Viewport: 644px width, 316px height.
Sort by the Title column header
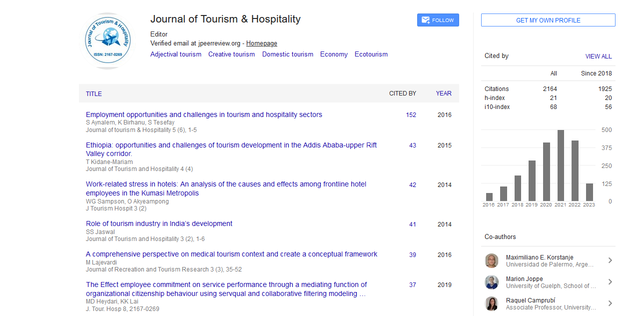(94, 93)
